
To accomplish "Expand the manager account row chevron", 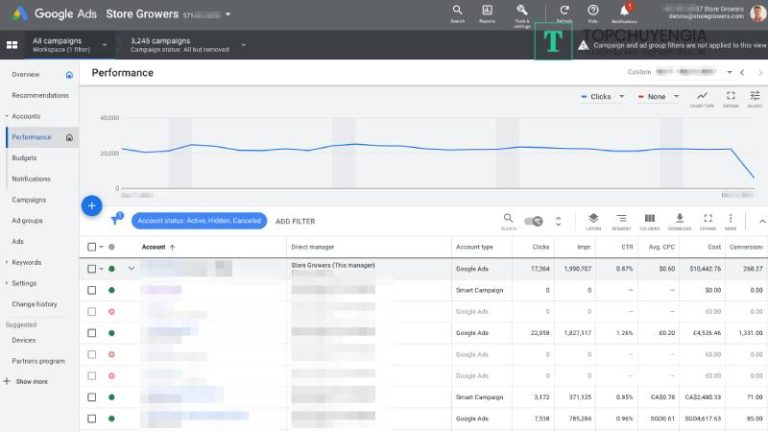I will tap(131, 268).
